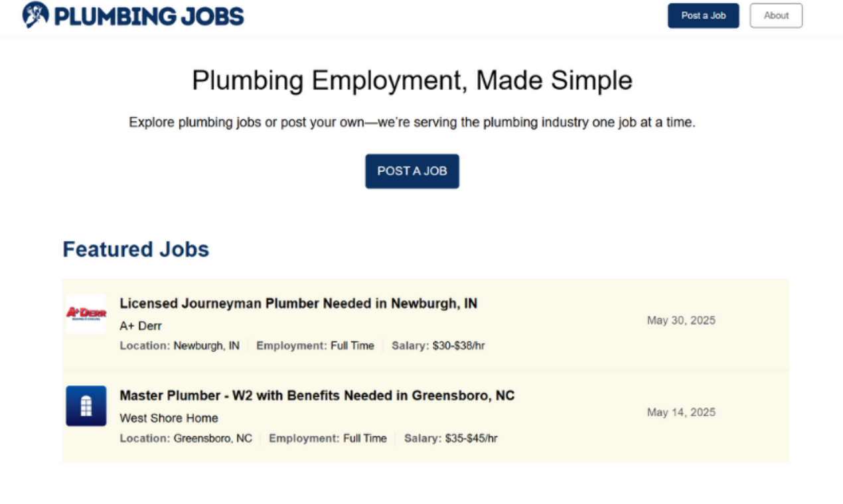
Task: Click the POST A JOB call-to-action button
Action: [412, 171]
